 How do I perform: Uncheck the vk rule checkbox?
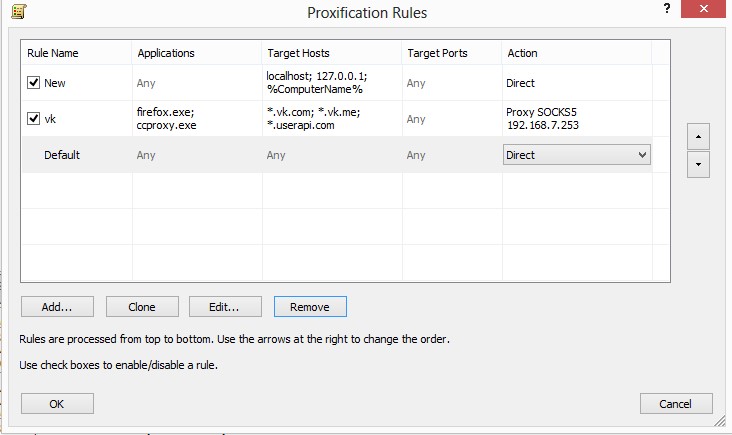tap(33, 119)
